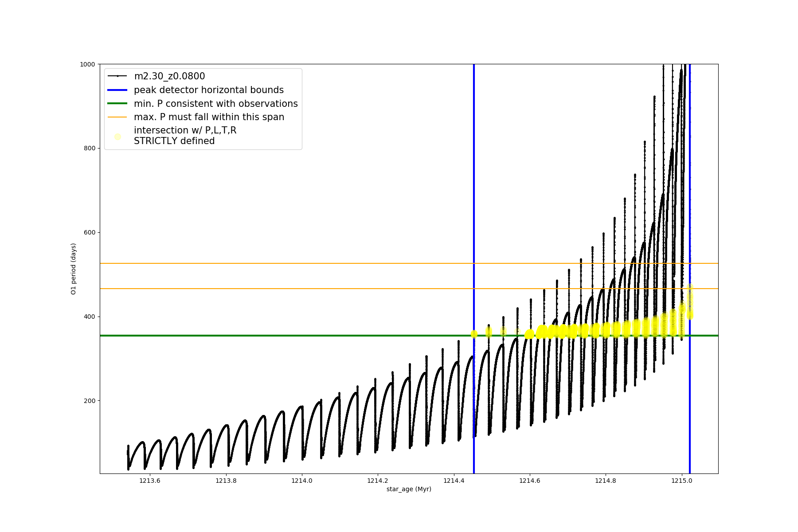This screenshot has height=532, width=798.
Task: Click the black line sample in the legend
Action: 117,76
